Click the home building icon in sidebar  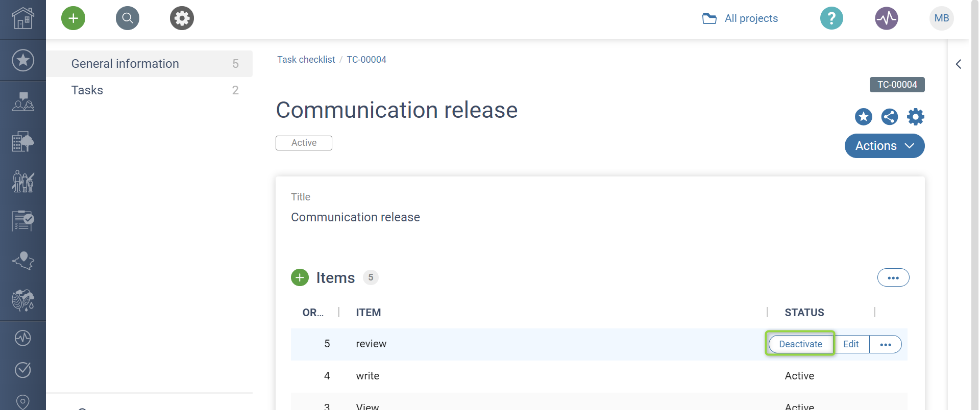click(x=23, y=19)
